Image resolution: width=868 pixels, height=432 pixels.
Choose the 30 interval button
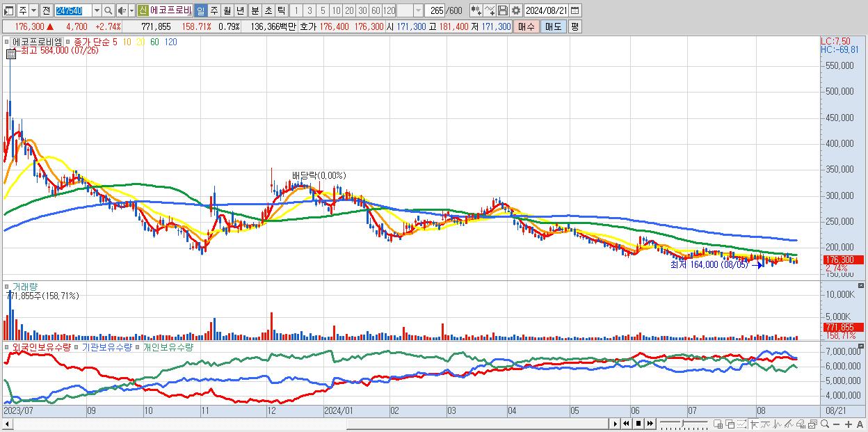point(362,10)
